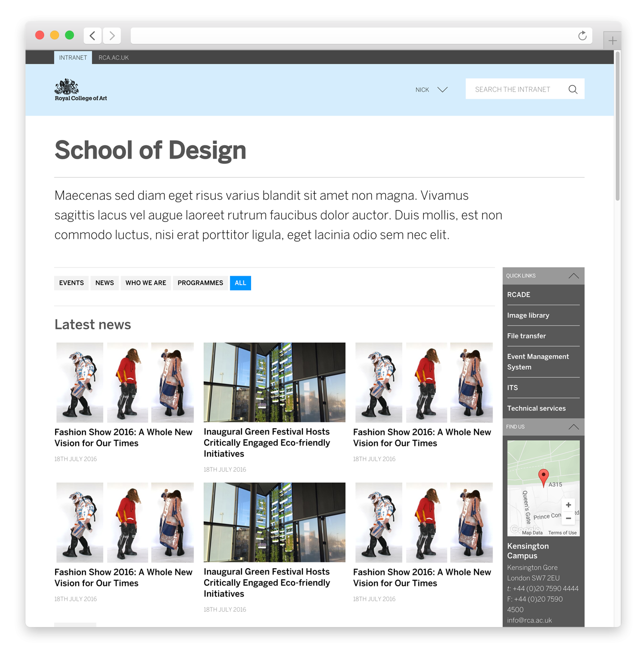Zoom in on the map

(568, 505)
